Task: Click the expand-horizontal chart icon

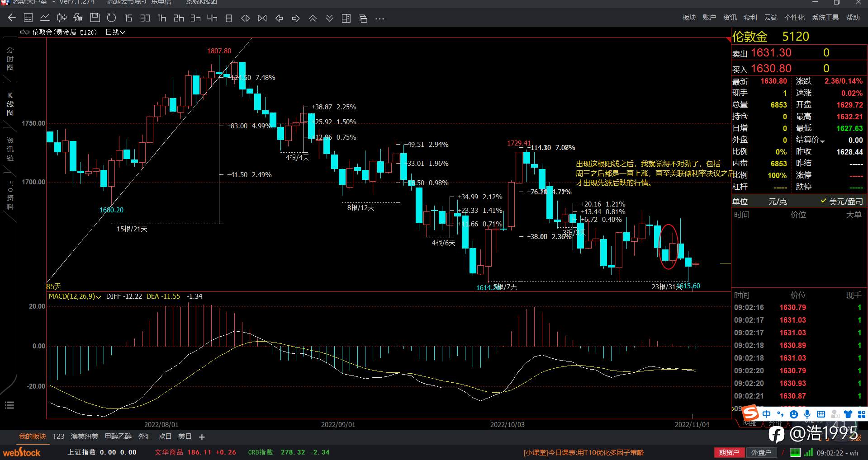Action: click(x=245, y=18)
